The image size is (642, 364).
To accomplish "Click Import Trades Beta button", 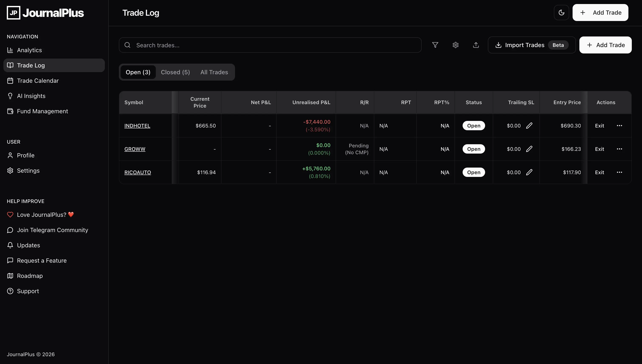I will (x=531, y=45).
